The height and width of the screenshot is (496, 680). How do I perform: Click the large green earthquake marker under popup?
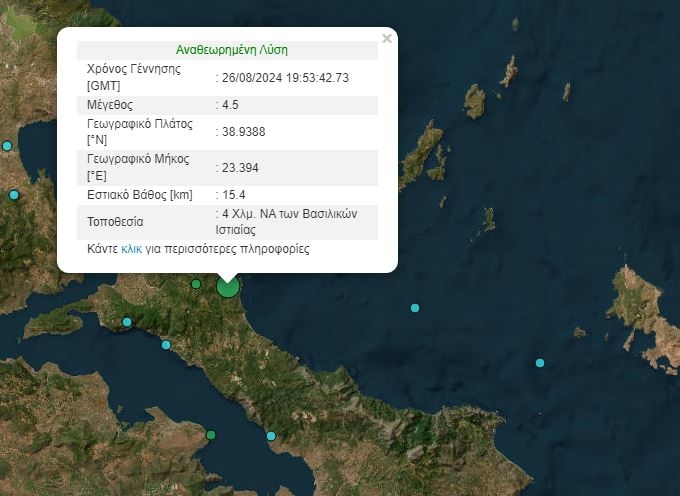[228, 287]
